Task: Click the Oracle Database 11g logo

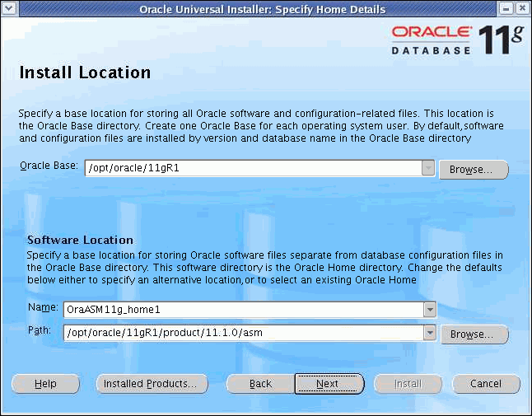Action: (456, 39)
